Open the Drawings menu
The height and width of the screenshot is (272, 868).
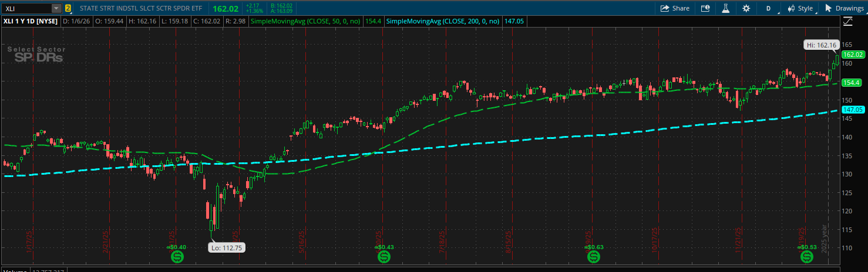pyautogui.click(x=844, y=8)
